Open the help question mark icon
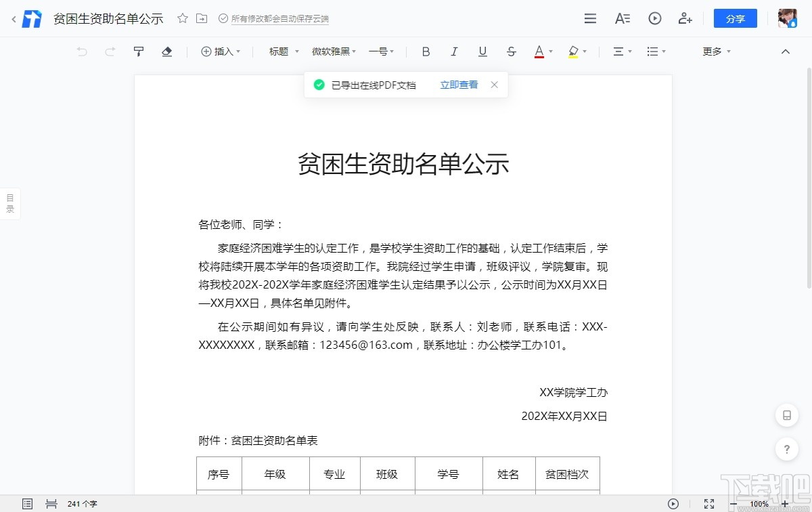Screen dimensions: 812x512 [786, 449]
